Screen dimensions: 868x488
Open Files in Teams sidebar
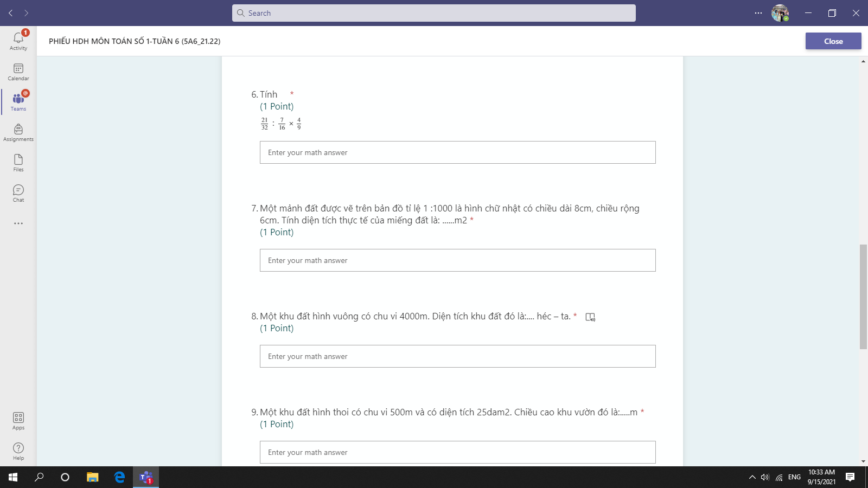[x=18, y=163]
